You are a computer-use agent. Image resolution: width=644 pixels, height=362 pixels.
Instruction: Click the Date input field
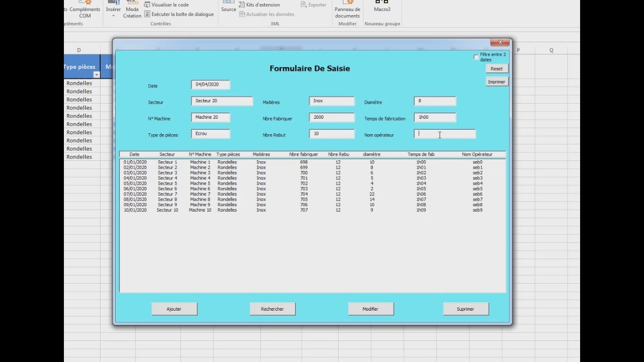coord(210,84)
